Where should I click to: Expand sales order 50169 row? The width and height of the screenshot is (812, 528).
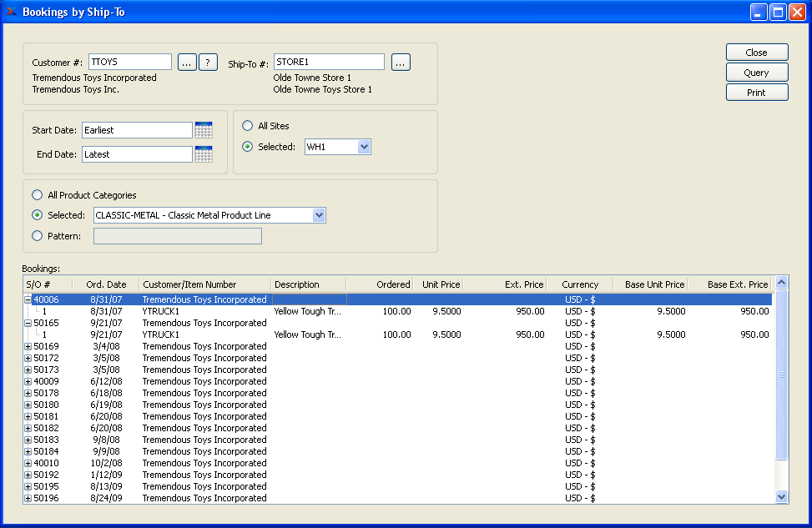pos(28,346)
